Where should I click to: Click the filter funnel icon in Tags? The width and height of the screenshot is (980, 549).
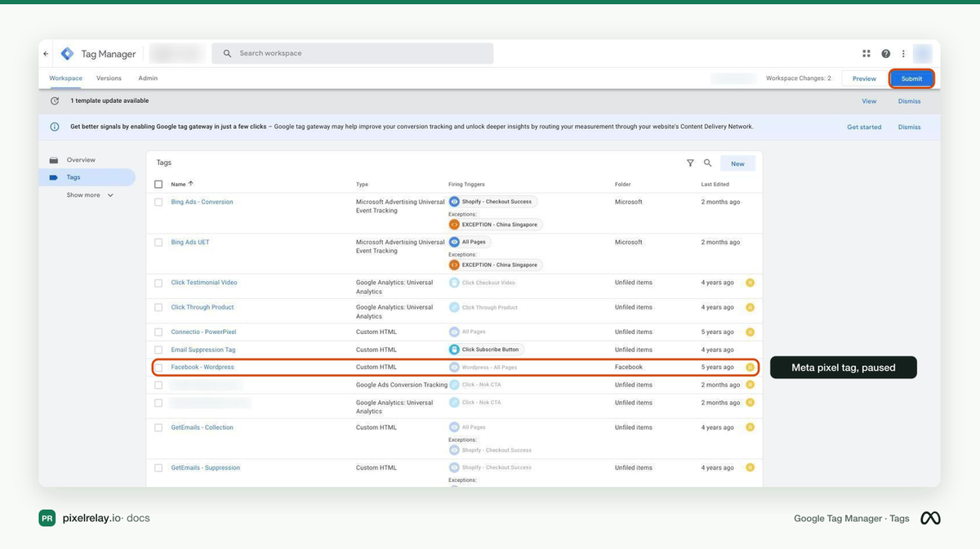coord(690,163)
